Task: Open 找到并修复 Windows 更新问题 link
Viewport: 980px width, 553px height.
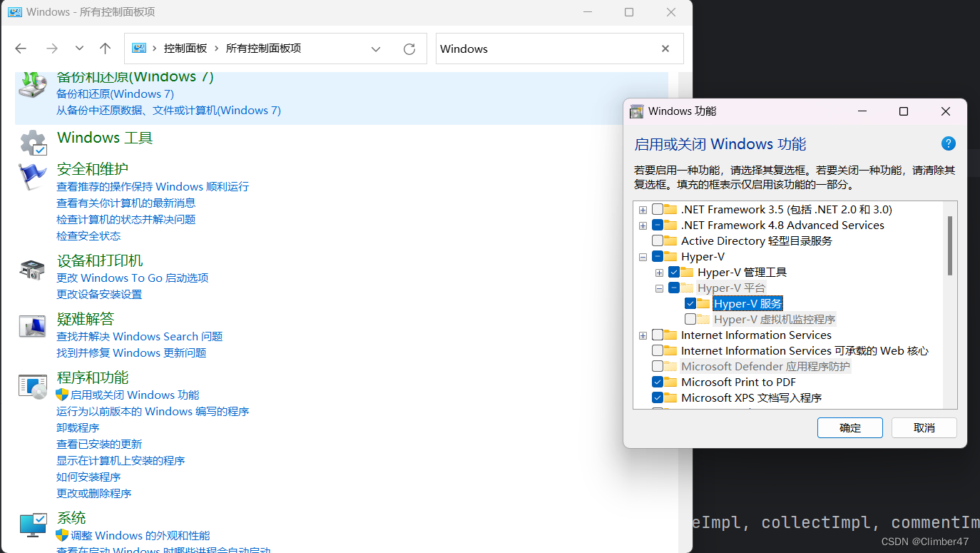Action: tap(131, 352)
